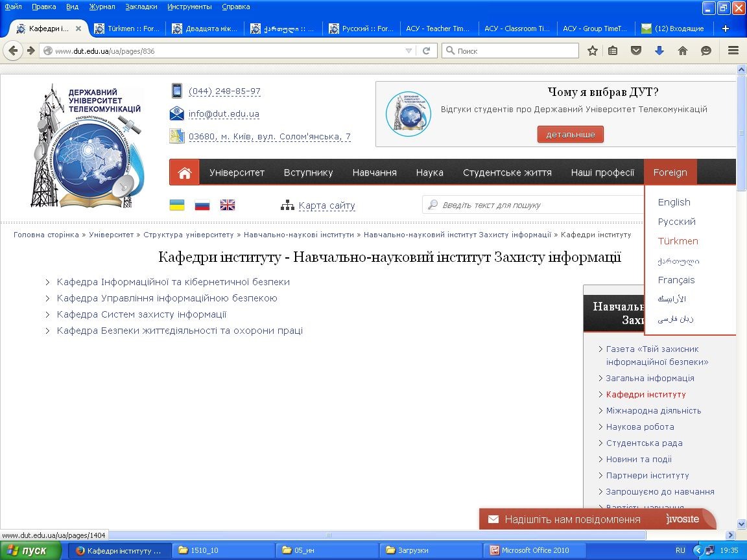
Task: Open the 'Наші професії' navigation menu
Action: point(602,172)
